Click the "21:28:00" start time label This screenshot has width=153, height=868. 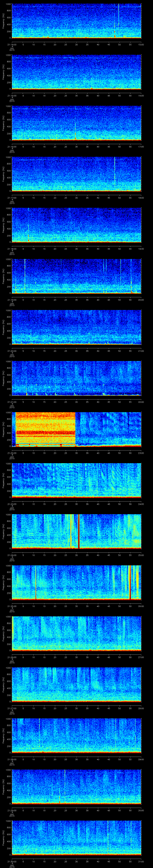point(12,760)
